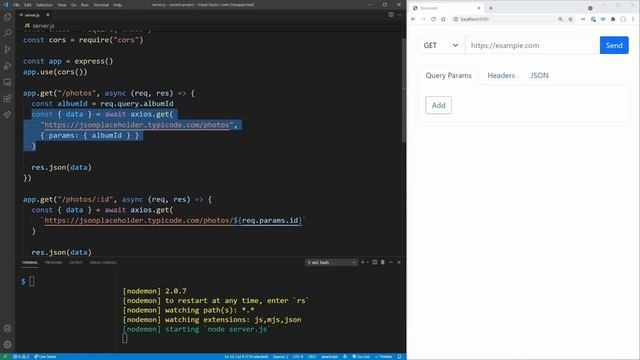Screen dimensions: 640x360
Task: Bookmark this page with star icon
Action: pyautogui.click(x=570, y=19)
